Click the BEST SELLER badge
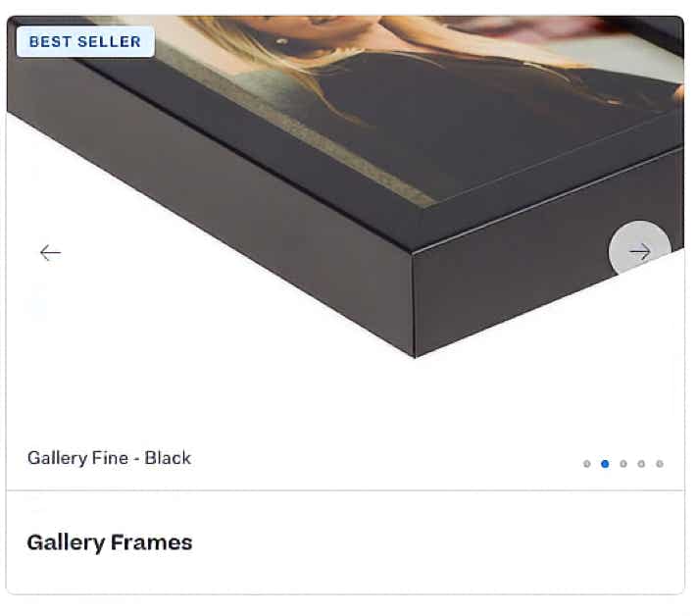696x616 pixels. (85, 42)
